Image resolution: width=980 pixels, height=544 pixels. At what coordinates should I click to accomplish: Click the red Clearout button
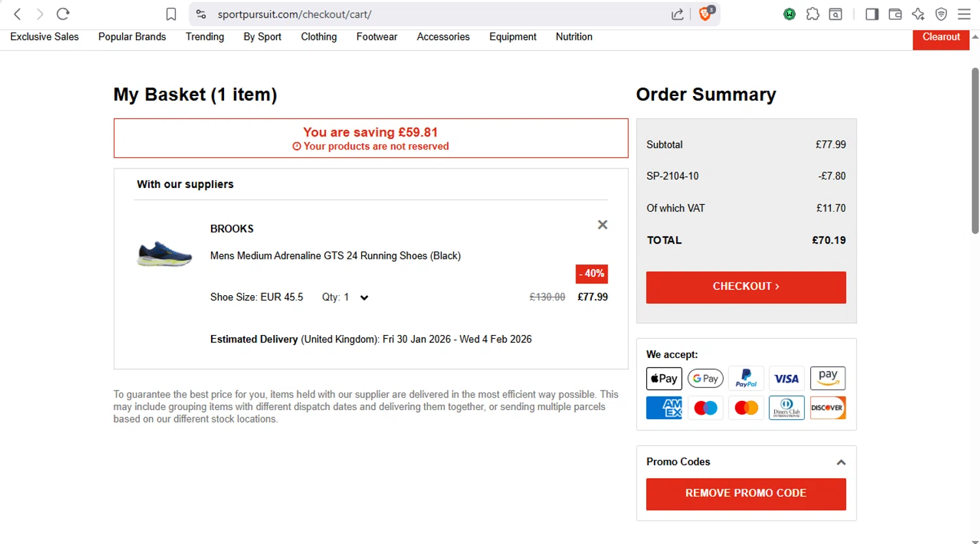click(x=941, y=39)
